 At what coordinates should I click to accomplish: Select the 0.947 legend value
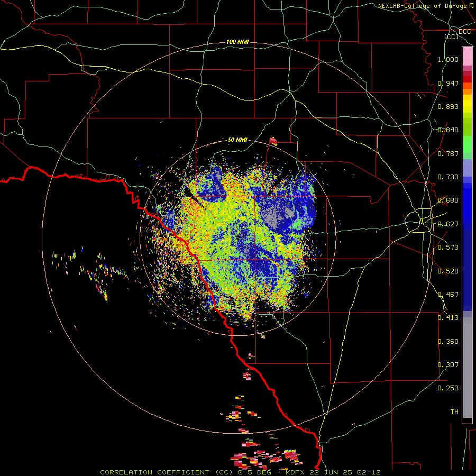tap(448, 83)
